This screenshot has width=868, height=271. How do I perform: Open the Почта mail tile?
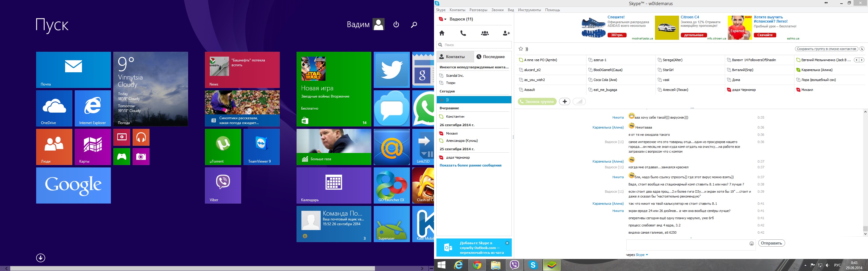click(x=74, y=70)
